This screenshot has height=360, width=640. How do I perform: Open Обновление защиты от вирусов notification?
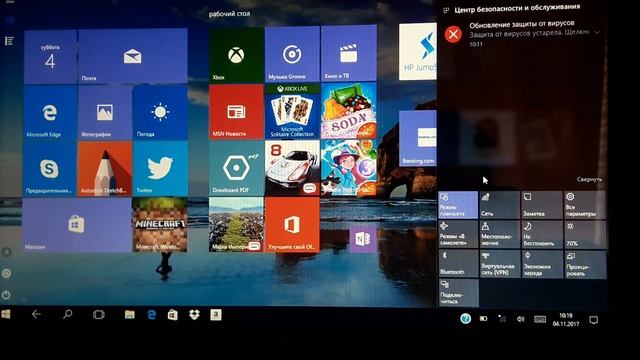[x=522, y=33]
